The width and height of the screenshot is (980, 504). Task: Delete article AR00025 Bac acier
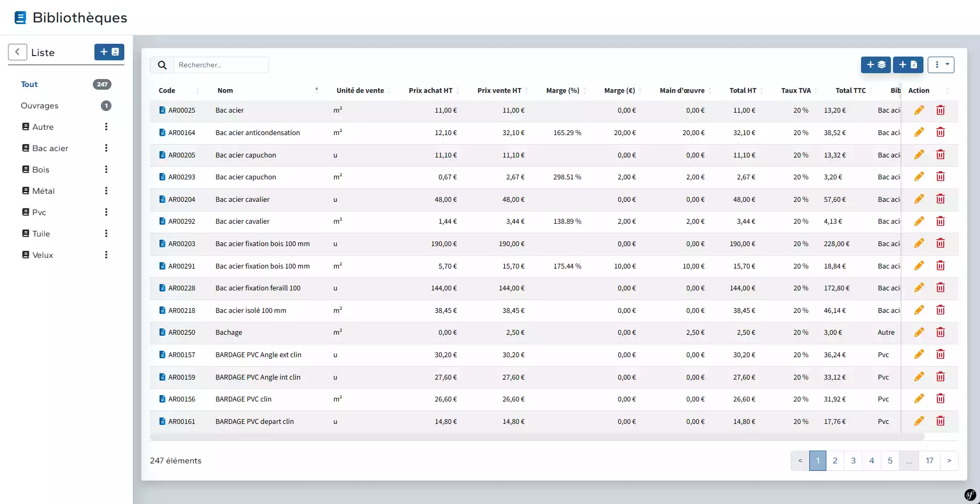[940, 110]
